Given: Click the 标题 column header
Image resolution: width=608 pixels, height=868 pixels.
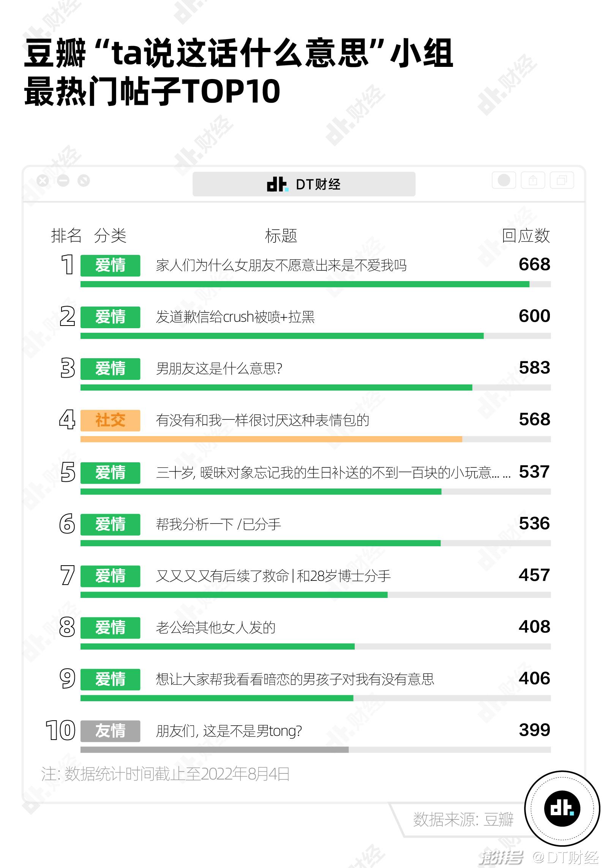Looking at the screenshot, I should [x=281, y=236].
